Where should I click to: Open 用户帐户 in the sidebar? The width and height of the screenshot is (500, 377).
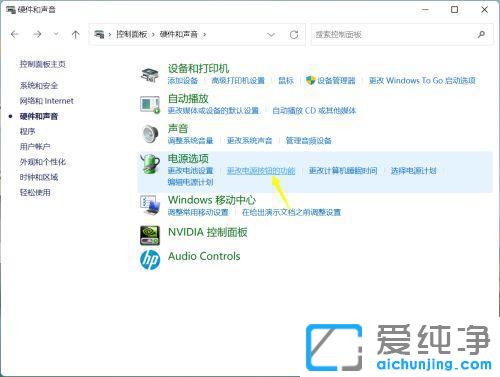point(35,146)
